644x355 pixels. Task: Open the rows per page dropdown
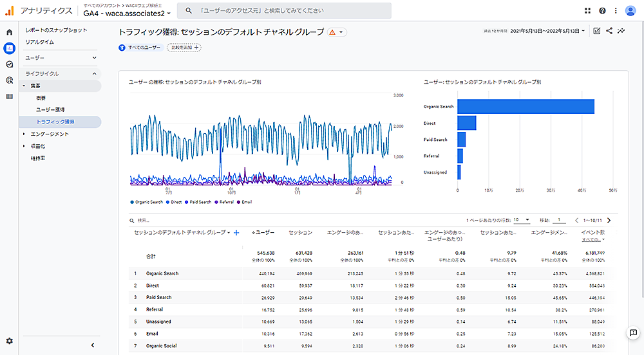point(521,220)
